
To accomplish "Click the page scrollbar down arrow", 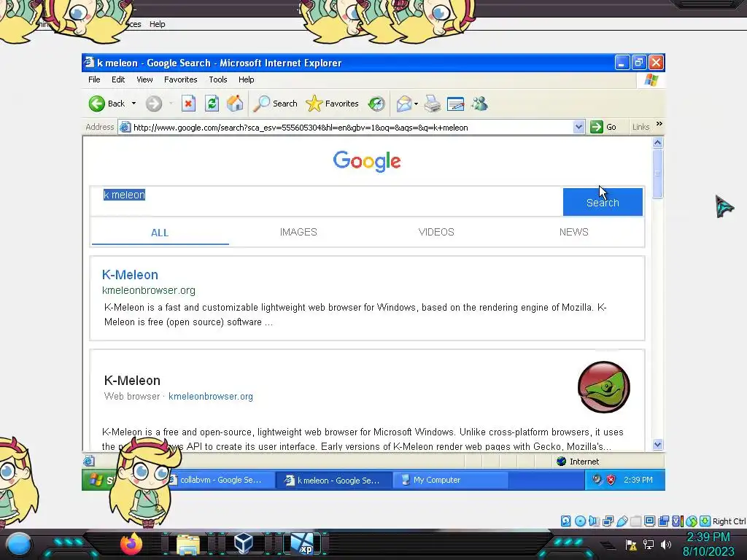I will [x=657, y=445].
